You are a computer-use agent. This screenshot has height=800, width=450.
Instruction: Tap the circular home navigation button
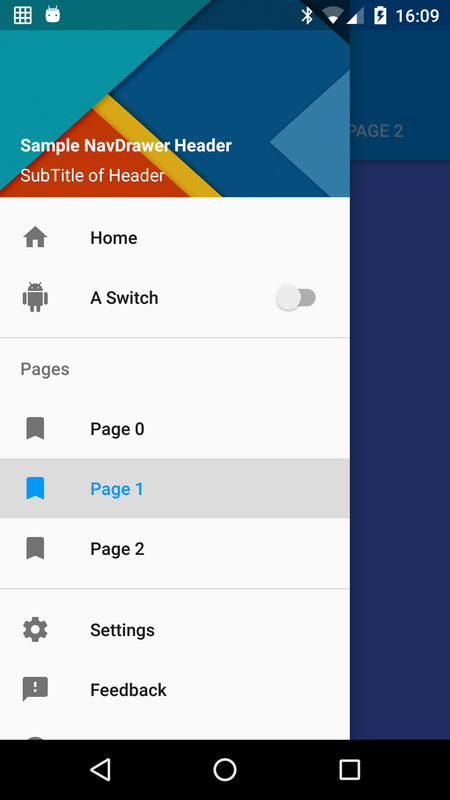tap(224, 769)
